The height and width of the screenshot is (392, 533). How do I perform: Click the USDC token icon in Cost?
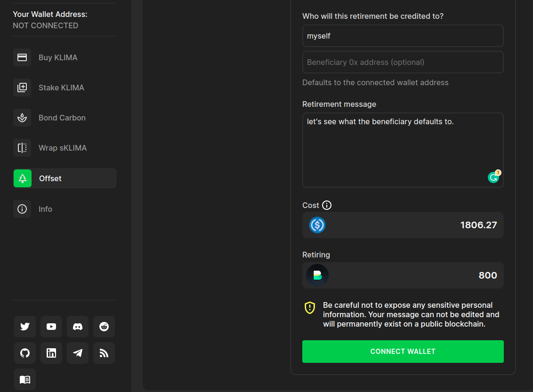[x=317, y=225]
